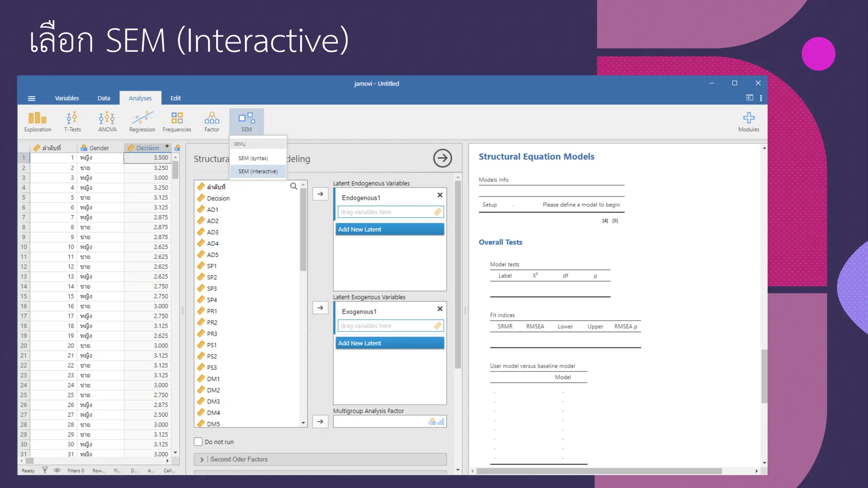This screenshot has height=488, width=868.
Task: Open the Exploration analysis menu
Action: coord(37,122)
